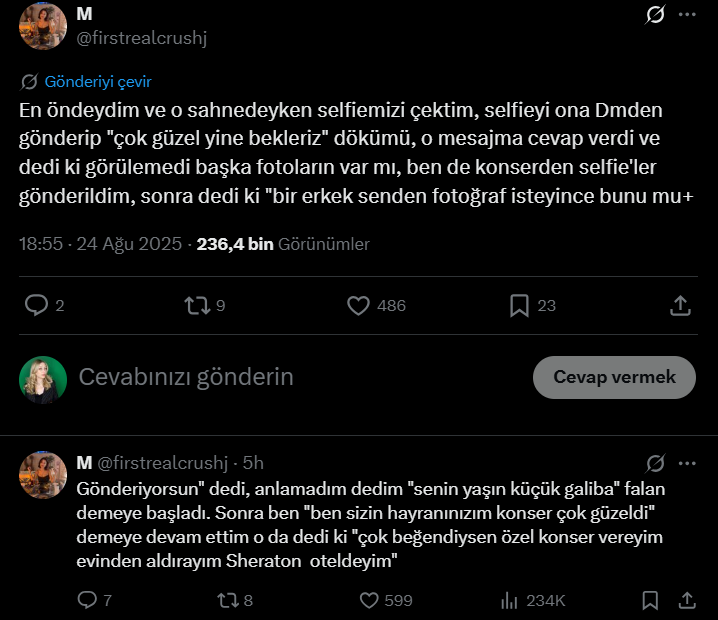
Task: Like the main post with 486 likes
Action: click(359, 305)
